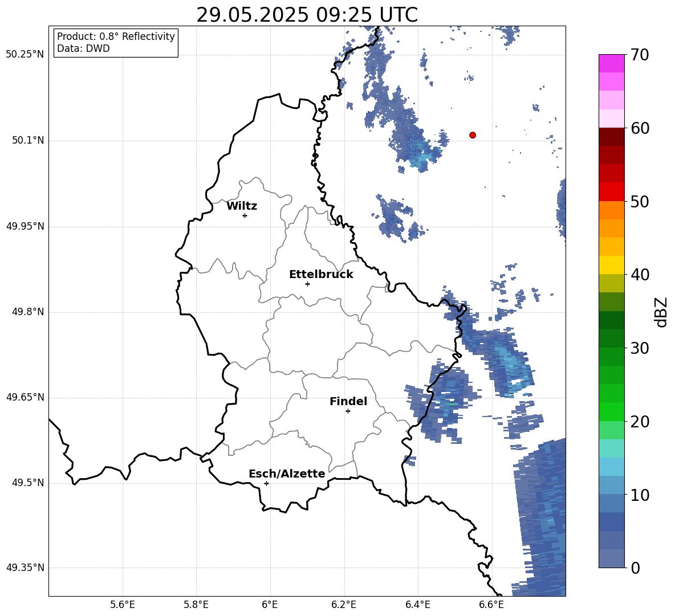Click the 0 tick label on colorbar
This screenshot has width=675, height=616.
point(635,568)
